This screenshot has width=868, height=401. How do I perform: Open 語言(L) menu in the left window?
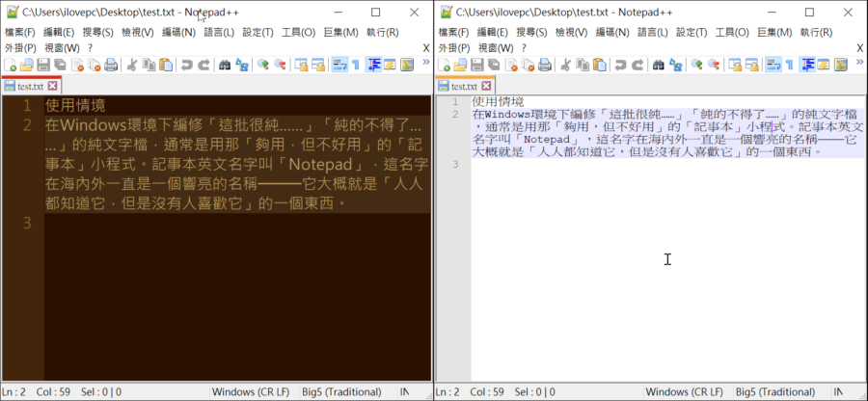[219, 32]
